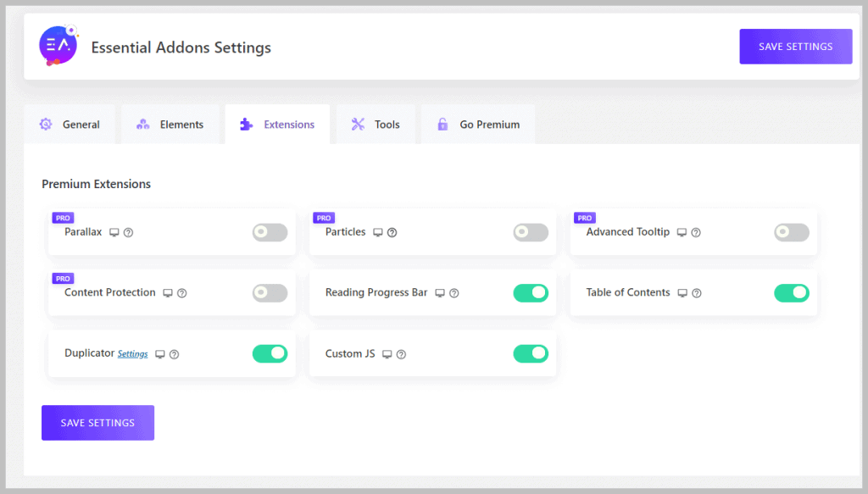Open Table of Contents demo monitor icon
The image size is (868, 494).
[682, 293]
